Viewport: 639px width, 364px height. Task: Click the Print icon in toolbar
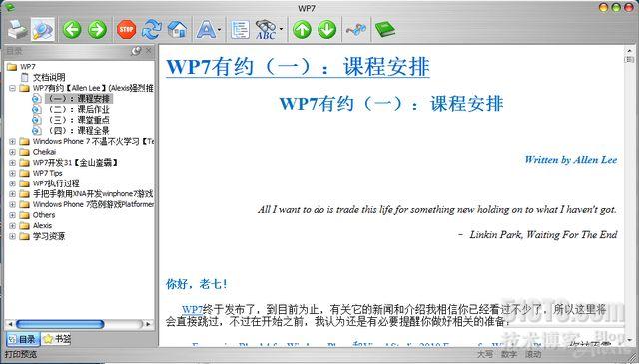(x=18, y=29)
